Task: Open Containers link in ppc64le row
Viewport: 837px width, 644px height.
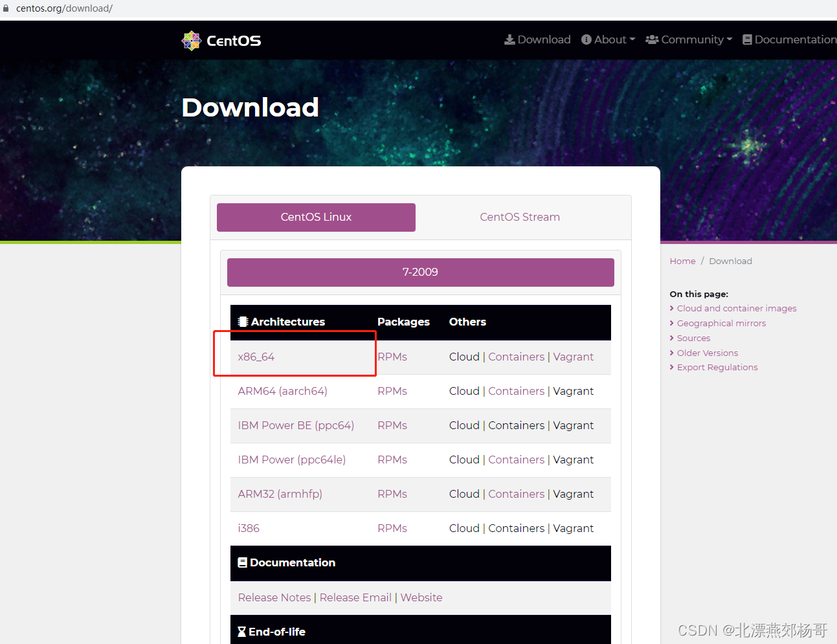Action: [517, 460]
